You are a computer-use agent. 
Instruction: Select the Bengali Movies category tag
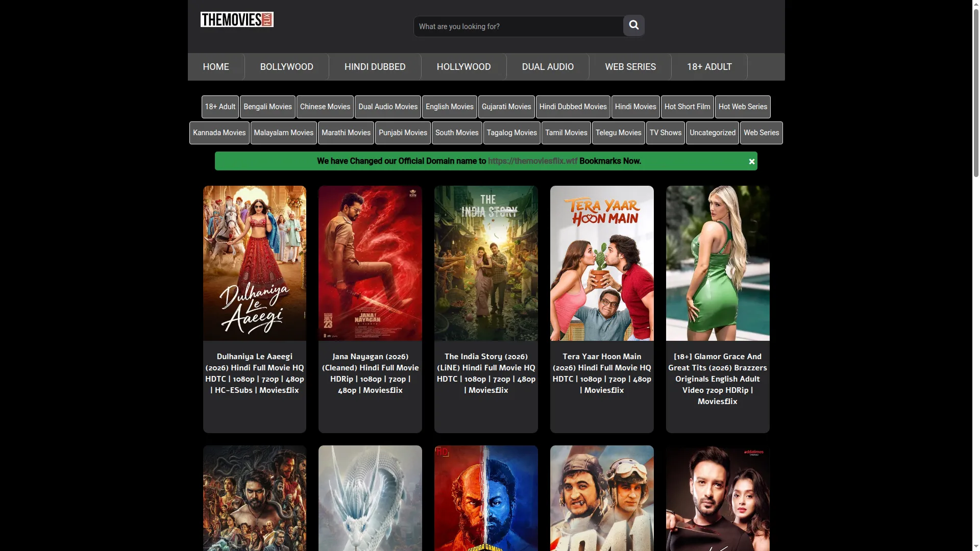coord(267,107)
